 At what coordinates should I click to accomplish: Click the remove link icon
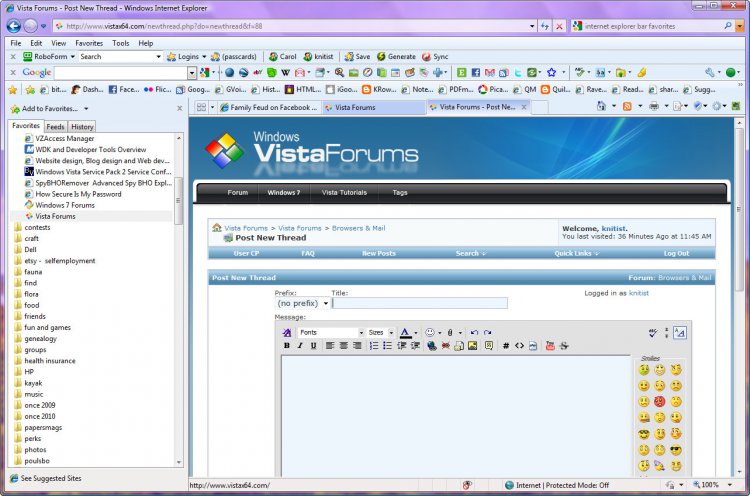pyautogui.click(x=445, y=346)
